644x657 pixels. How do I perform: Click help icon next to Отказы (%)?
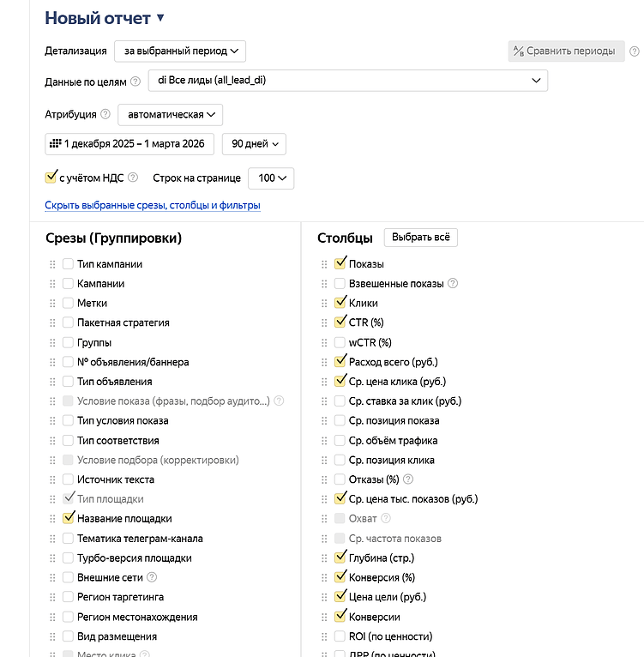(407, 479)
